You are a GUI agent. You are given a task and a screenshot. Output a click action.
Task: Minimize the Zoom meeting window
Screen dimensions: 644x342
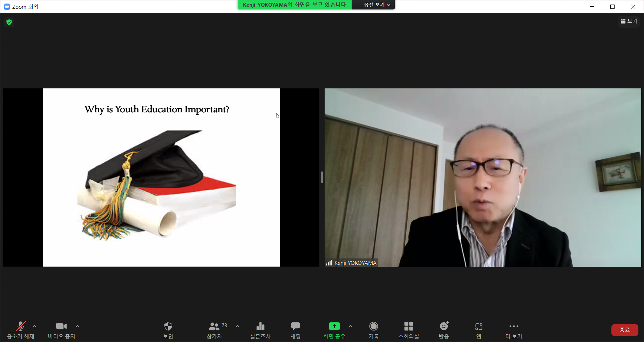click(x=592, y=7)
